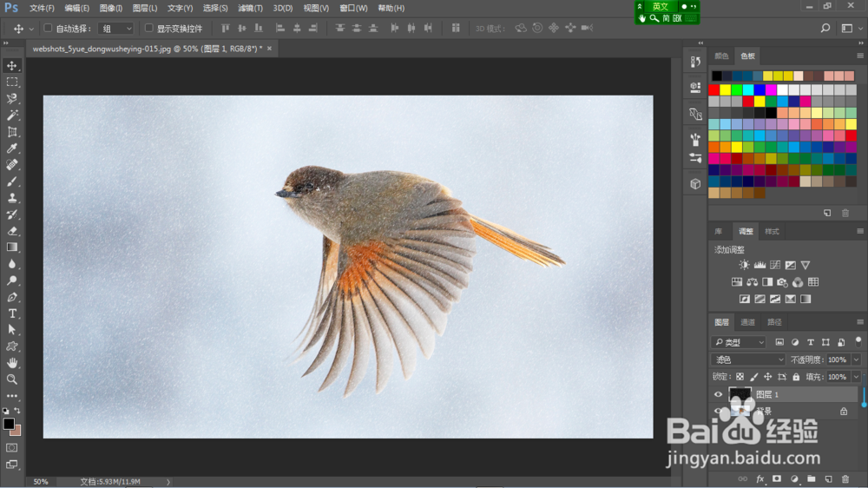868x488 pixels.
Task: Open the 滤色 blend mode dropdown
Action: click(x=748, y=359)
